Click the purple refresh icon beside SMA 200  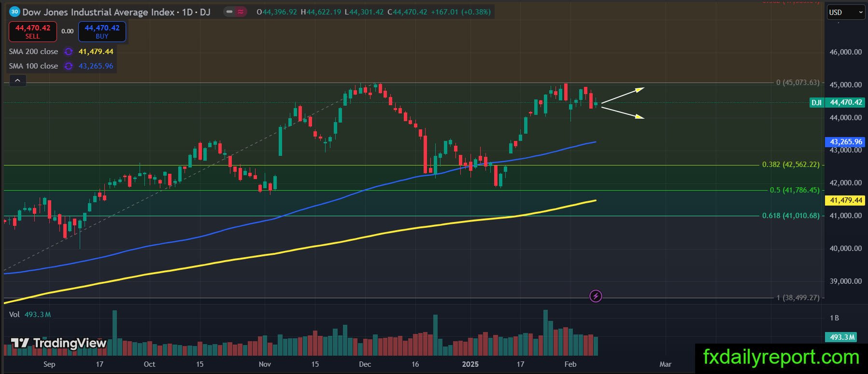point(69,52)
